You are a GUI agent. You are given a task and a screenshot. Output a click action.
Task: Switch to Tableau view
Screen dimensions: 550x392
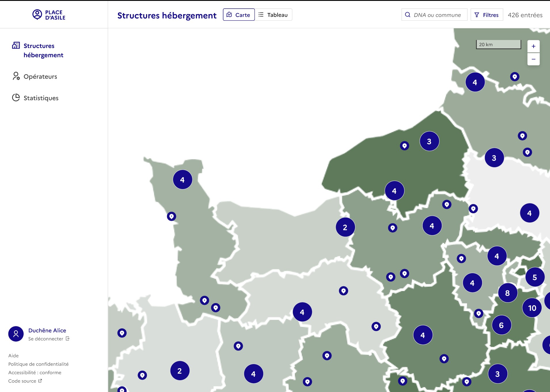[273, 15]
